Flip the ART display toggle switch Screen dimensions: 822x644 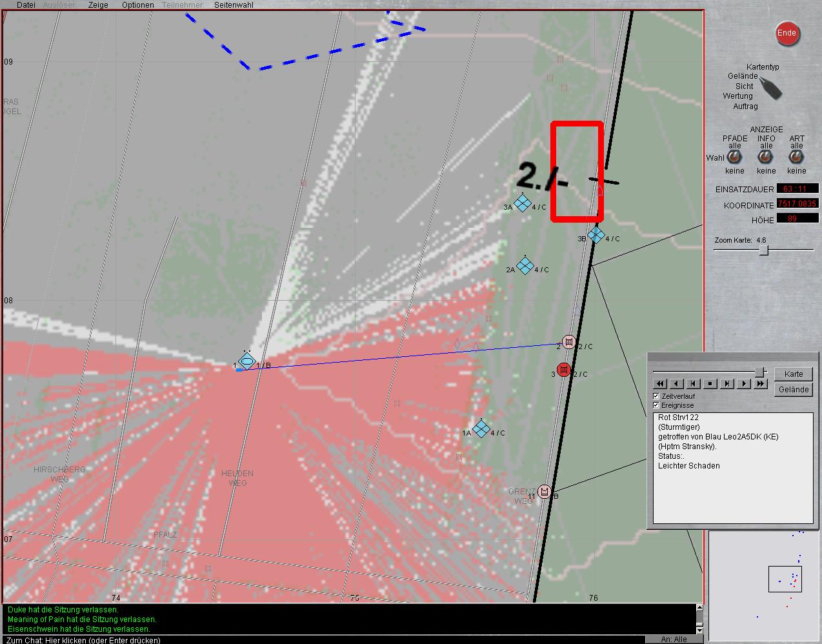796,157
